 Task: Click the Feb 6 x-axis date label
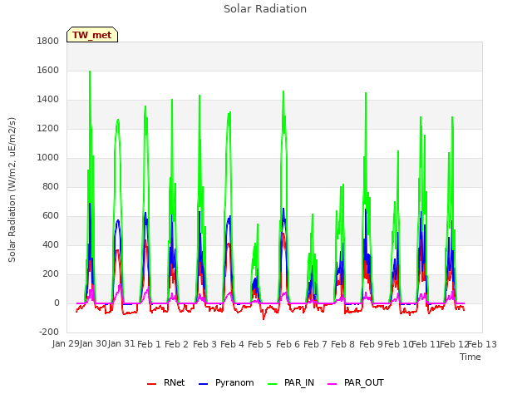point(288,344)
